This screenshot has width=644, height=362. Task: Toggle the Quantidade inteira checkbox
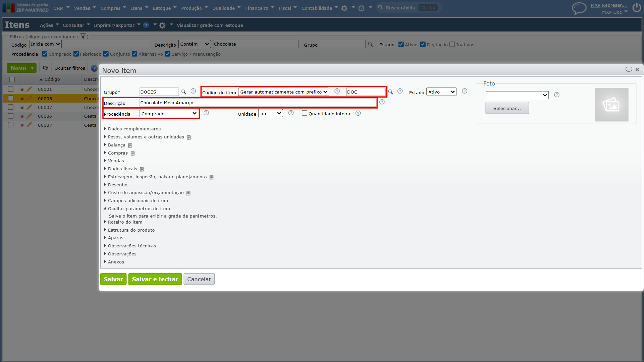305,113
